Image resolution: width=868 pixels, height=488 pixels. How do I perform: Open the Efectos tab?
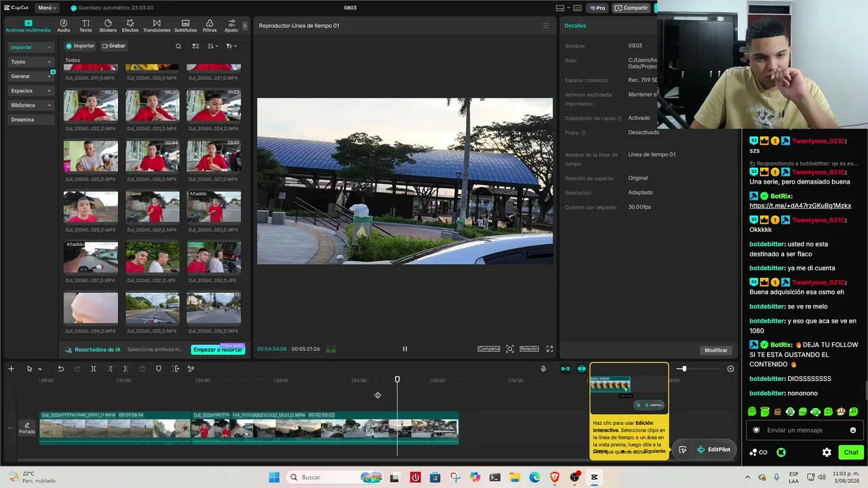click(x=130, y=26)
